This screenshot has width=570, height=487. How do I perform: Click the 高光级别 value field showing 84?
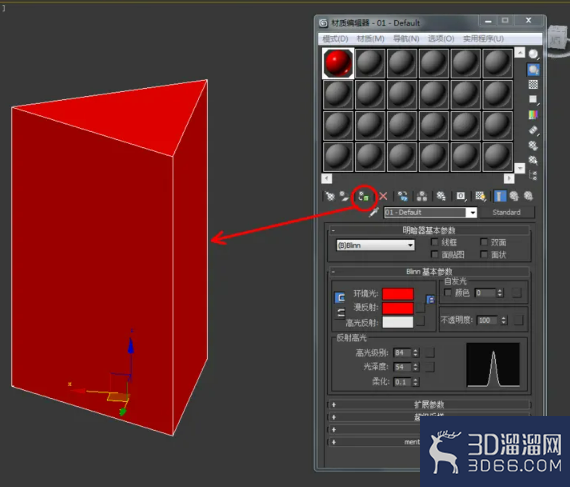click(403, 353)
